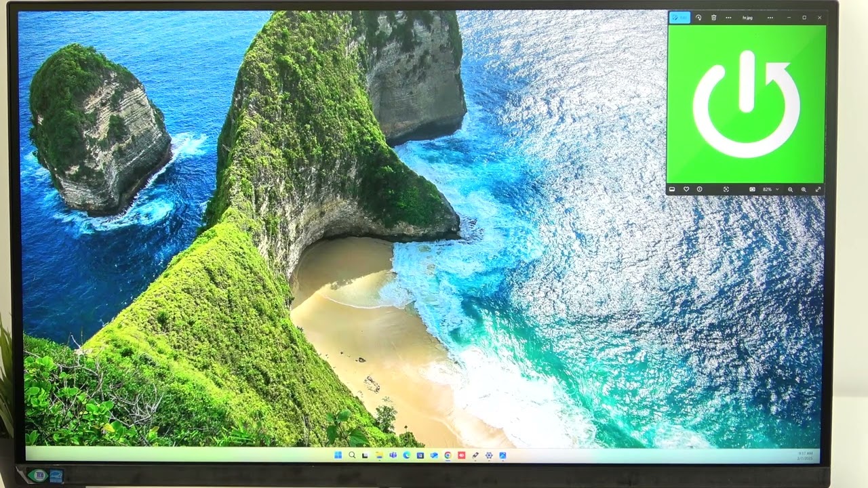The height and width of the screenshot is (488, 868).
Task: Open the Windows Start menu
Action: pyautogui.click(x=338, y=455)
